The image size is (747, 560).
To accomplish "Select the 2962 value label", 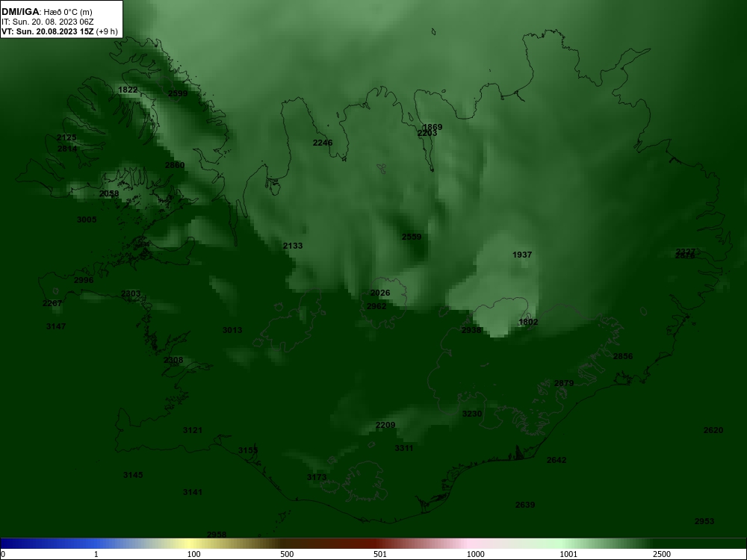I will click(x=376, y=306).
